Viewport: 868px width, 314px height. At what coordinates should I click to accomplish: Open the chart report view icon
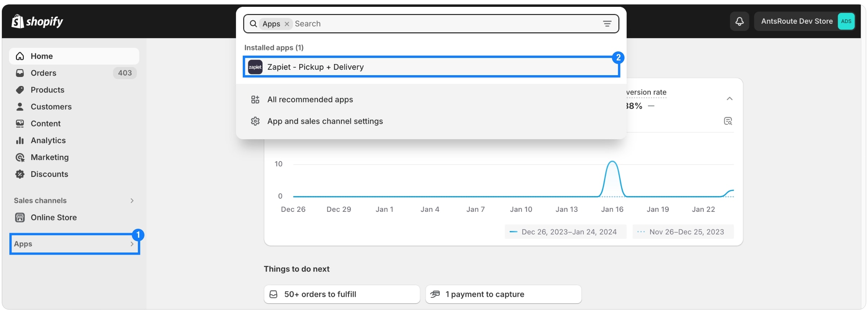(x=728, y=121)
